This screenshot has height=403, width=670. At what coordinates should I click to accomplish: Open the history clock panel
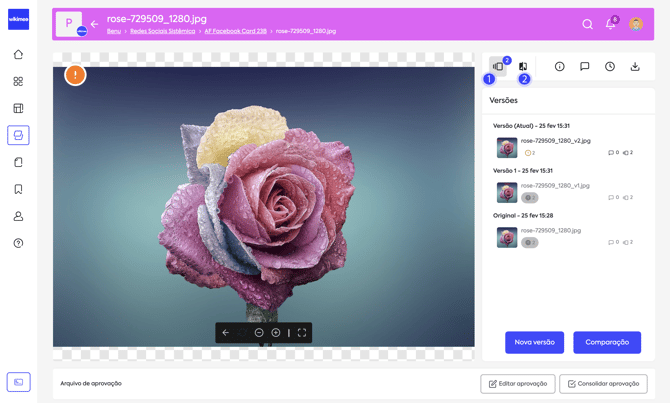click(x=610, y=67)
